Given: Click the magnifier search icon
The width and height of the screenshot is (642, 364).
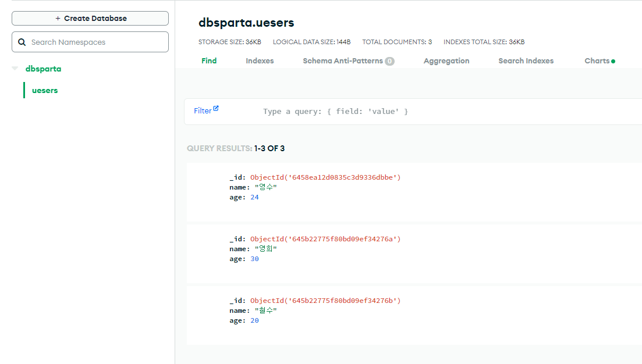Looking at the screenshot, I should 22,42.
